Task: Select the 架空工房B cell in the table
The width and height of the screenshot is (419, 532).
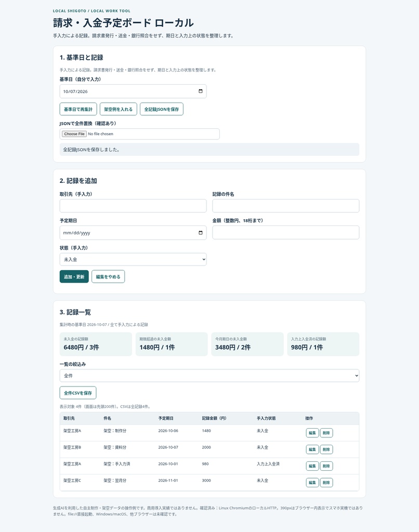Action: [x=72, y=447]
